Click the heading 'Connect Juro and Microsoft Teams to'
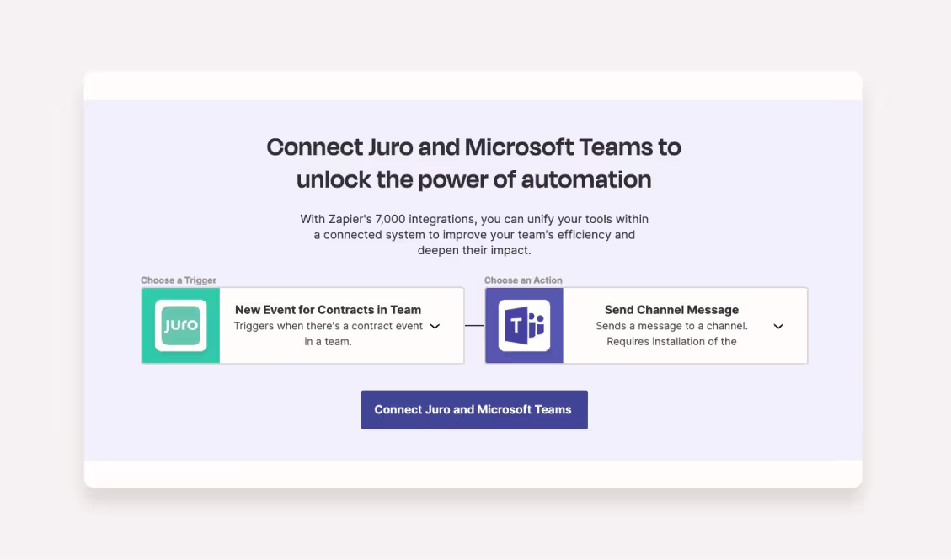The height and width of the screenshot is (560, 951). pos(473,147)
